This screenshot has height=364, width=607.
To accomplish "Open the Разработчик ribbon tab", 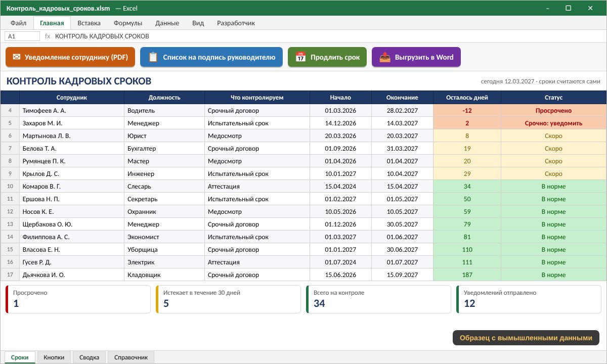I will [236, 23].
